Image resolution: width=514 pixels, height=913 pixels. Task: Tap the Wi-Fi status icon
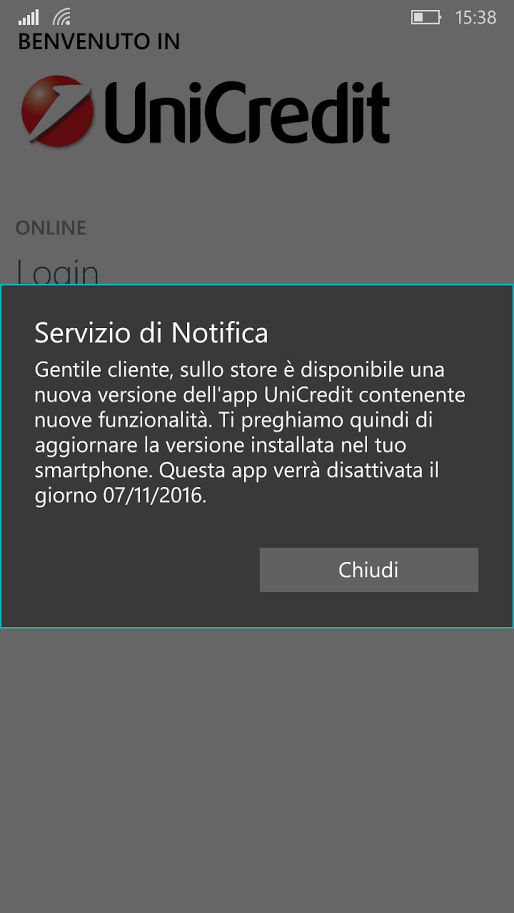(61, 18)
